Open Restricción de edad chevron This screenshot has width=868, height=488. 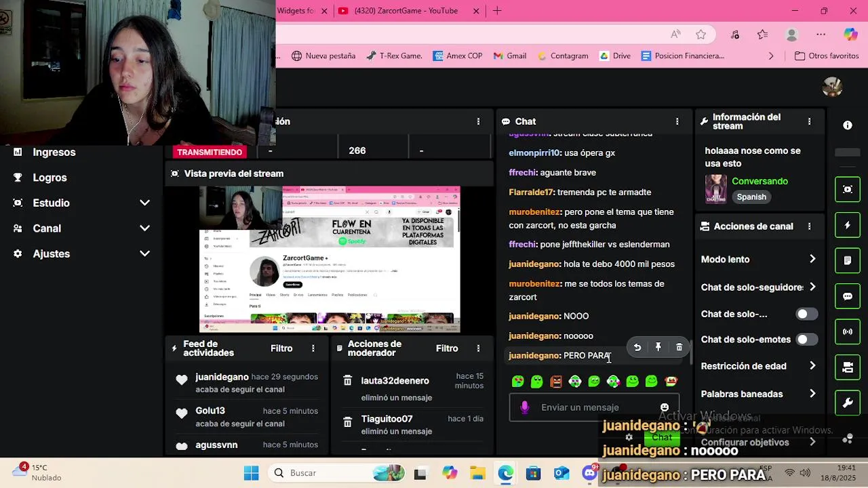point(812,366)
